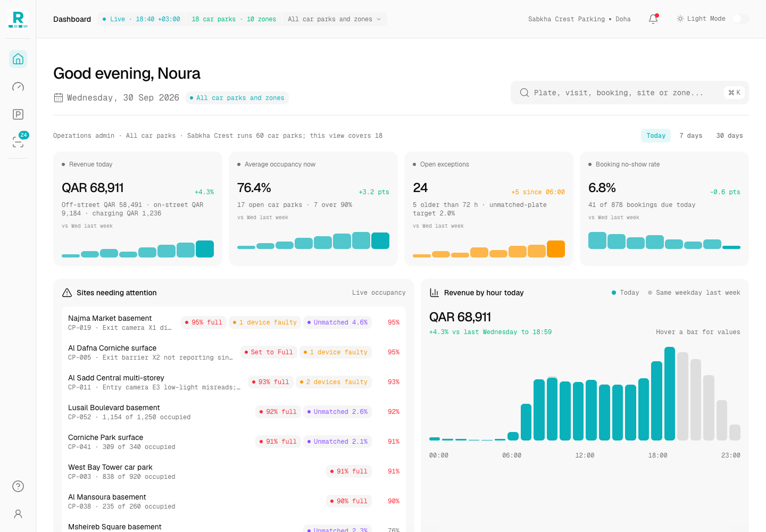Focus the plate, visit, booking search field

[630, 93]
